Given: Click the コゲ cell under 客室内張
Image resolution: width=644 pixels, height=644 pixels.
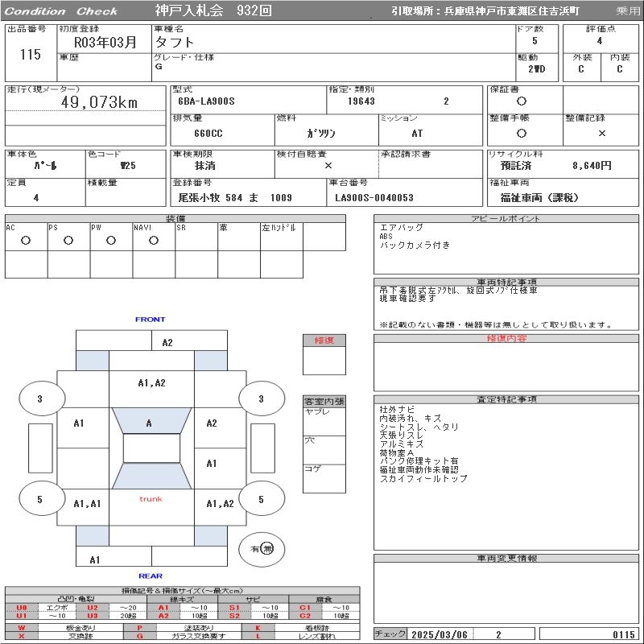Looking at the screenshot, I should tap(324, 478).
